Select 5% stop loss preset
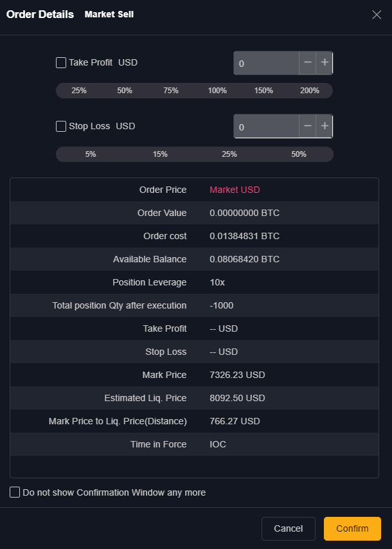Screen dimensions: 392x549 [x=91, y=154]
